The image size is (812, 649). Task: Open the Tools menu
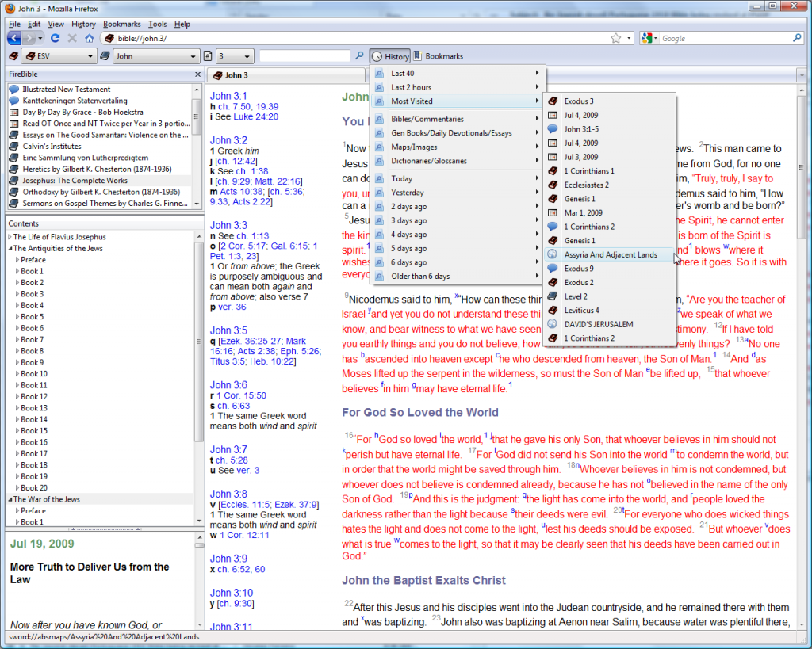(x=157, y=25)
